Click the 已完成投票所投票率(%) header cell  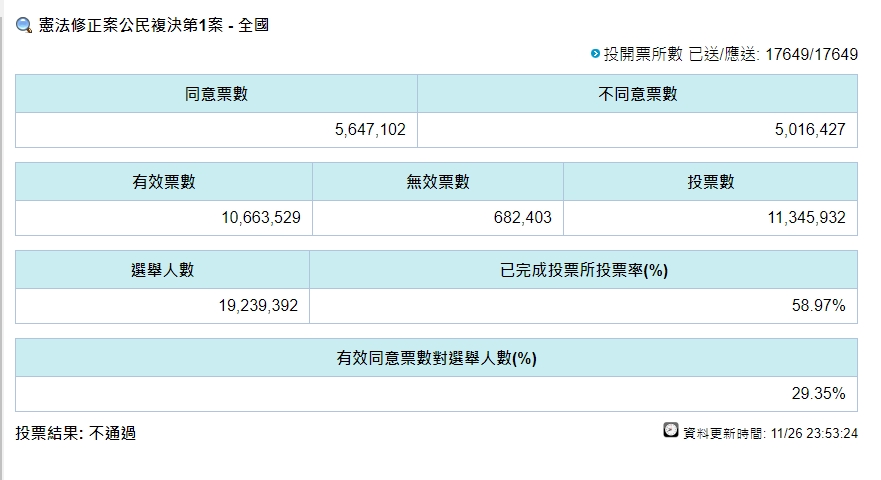point(584,270)
